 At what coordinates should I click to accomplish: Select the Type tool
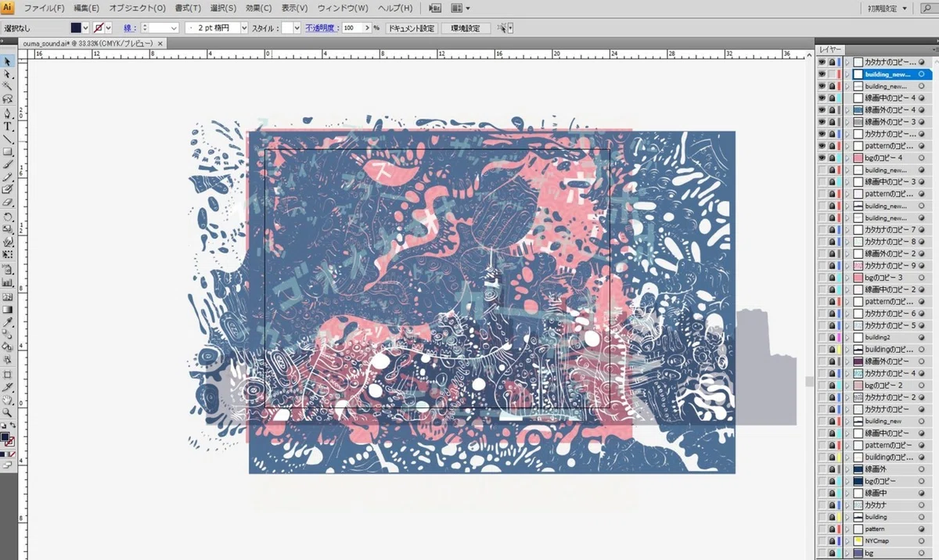coord(8,126)
